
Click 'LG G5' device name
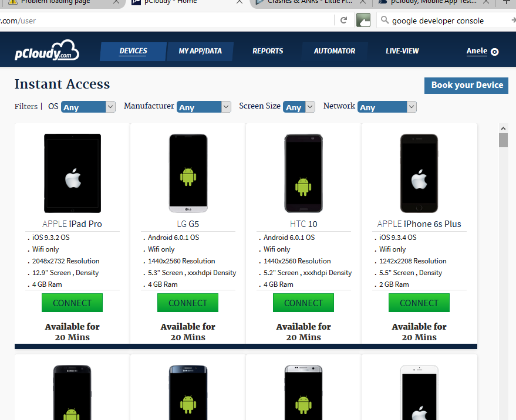tap(188, 224)
